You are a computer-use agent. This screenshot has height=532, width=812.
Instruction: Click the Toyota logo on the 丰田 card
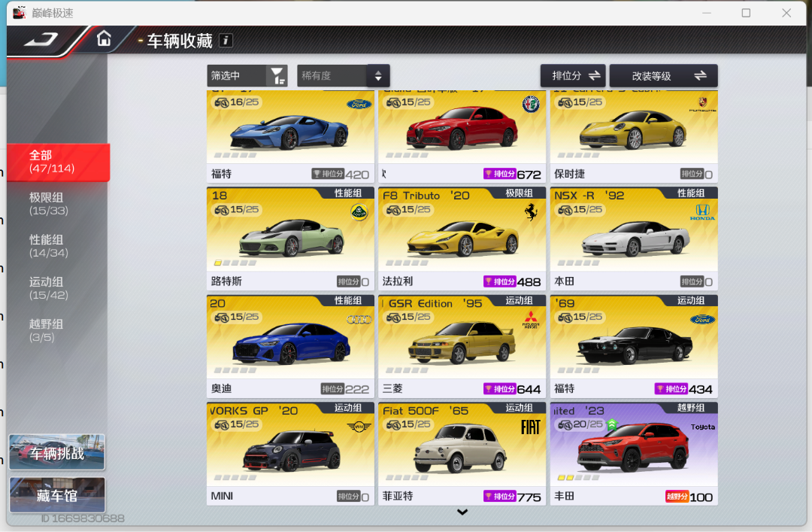click(x=703, y=427)
